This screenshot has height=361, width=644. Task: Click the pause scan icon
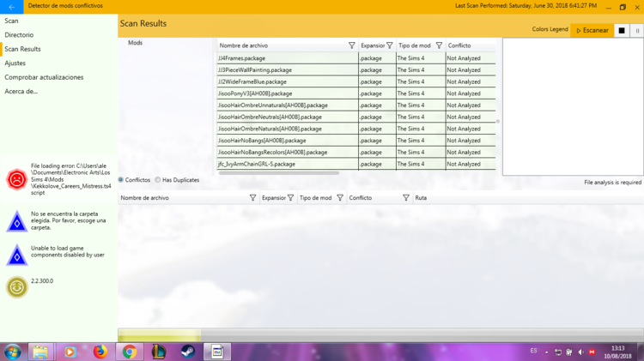[637, 30]
